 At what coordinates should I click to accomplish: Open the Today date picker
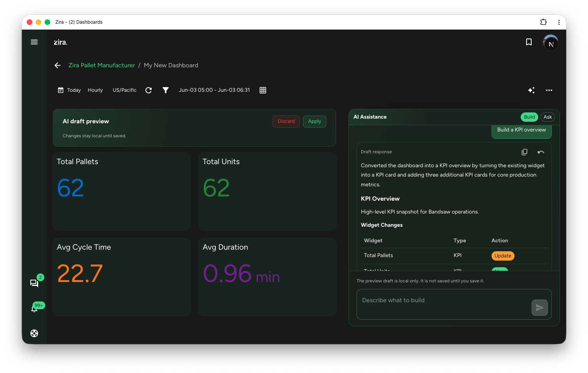pyautogui.click(x=69, y=90)
